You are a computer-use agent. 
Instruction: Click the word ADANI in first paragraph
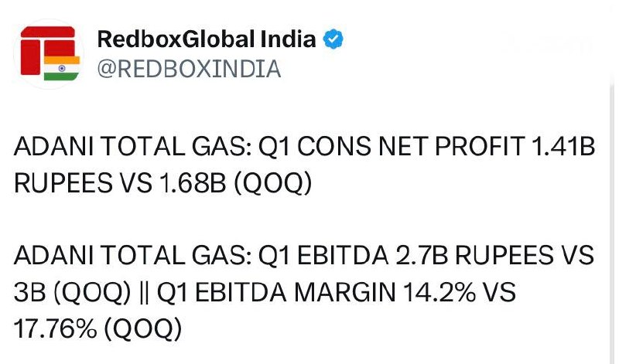coord(53,146)
